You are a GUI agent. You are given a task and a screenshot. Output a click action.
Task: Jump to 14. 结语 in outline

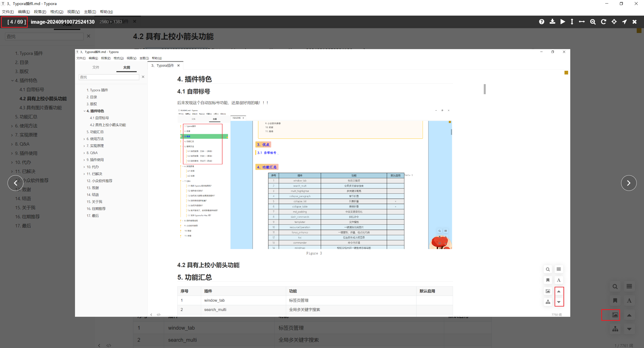coord(23,199)
